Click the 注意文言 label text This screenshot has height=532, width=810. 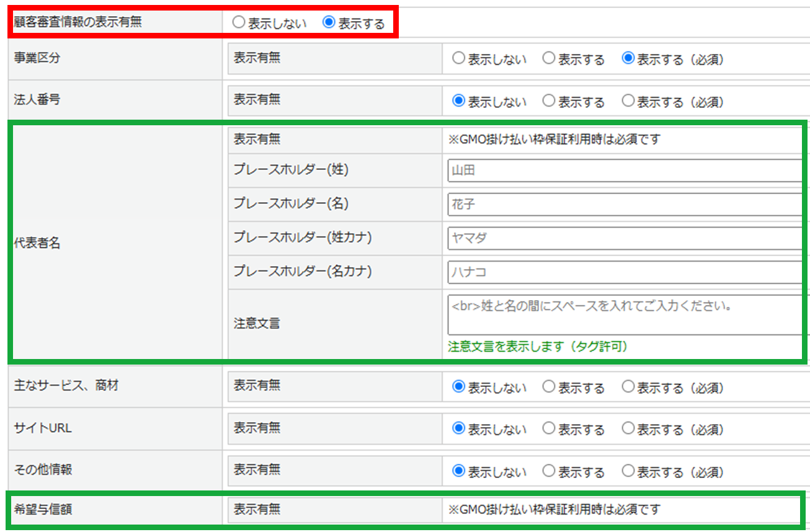[257, 323]
